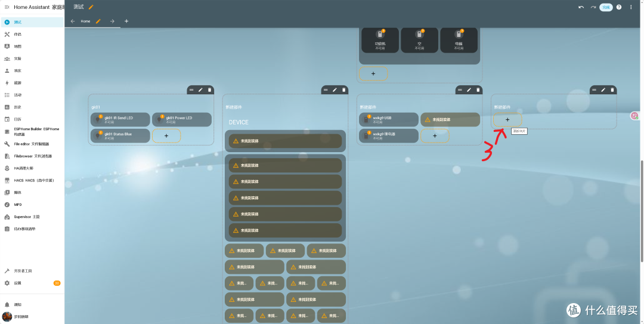Toggle the gk01 IR Send LED card
The image size is (644, 324).
click(120, 120)
